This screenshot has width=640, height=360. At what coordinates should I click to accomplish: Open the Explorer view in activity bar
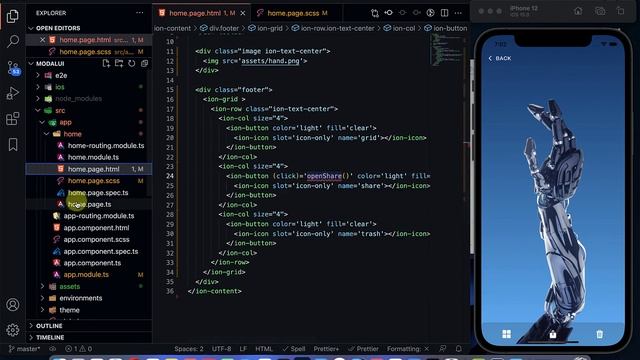13,16
